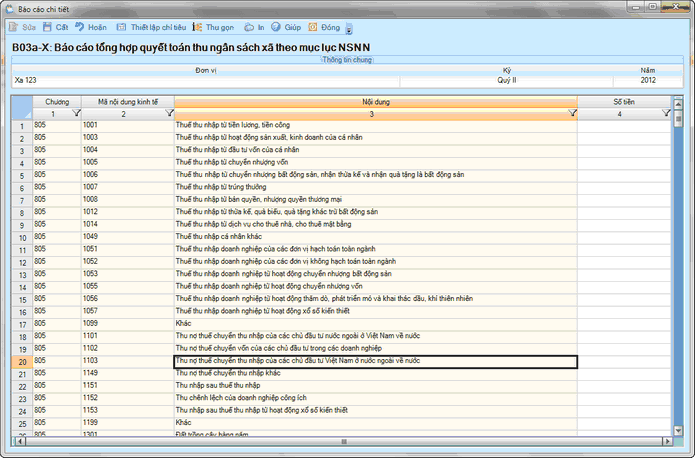The width and height of the screenshot is (695, 458).
Task: Click the grid select-all corner cell
Action: (22, 108)
